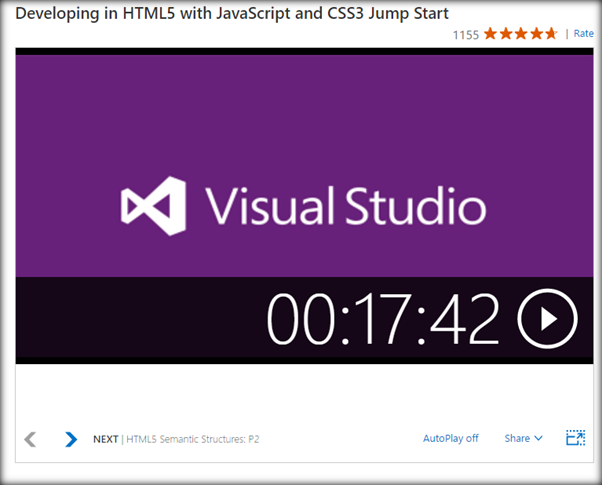This screenshot has height=485, width=602.
Task: Rate the course using the star rating
Action: pos(520,34)
